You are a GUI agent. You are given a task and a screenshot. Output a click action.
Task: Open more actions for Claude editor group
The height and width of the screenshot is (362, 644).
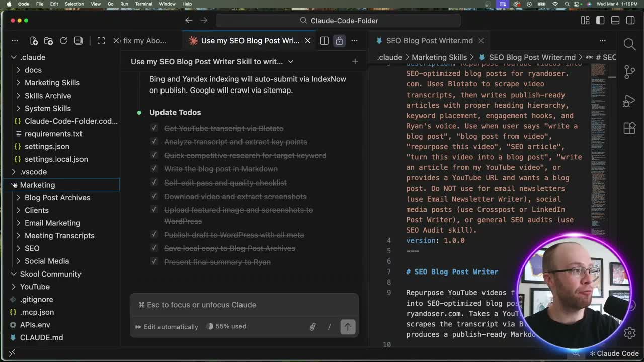(354, 41)
